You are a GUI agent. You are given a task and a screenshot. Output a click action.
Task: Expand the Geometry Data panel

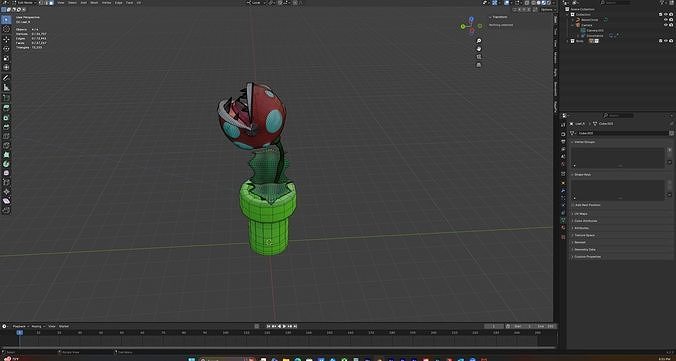pos(585,250)
